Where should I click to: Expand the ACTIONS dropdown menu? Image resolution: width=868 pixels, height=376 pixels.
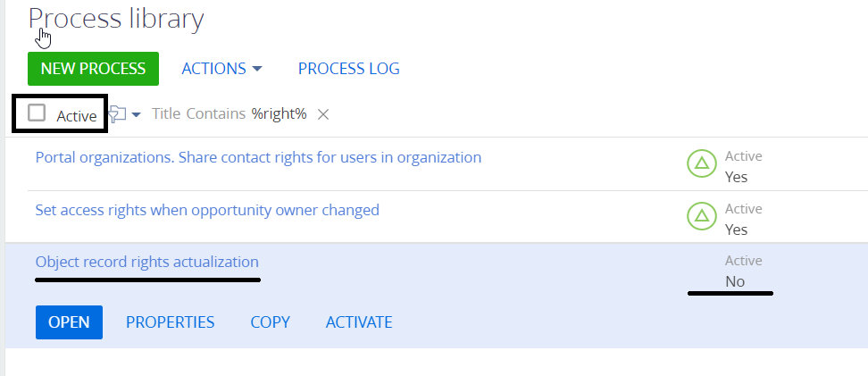click(221, 69)
